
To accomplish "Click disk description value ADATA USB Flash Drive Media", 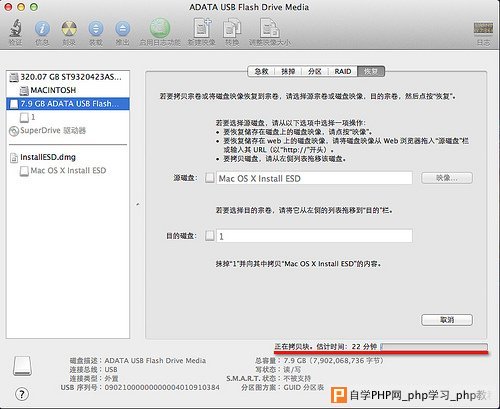I will pos(155,360).
